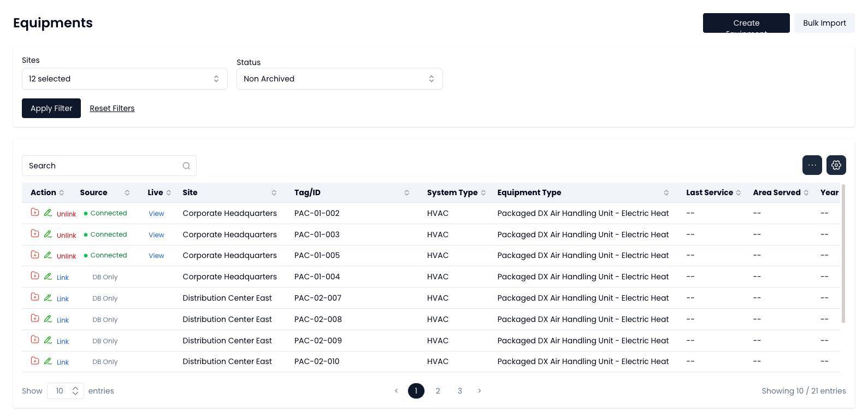Click the Create Equipment button

coord(746,23)
